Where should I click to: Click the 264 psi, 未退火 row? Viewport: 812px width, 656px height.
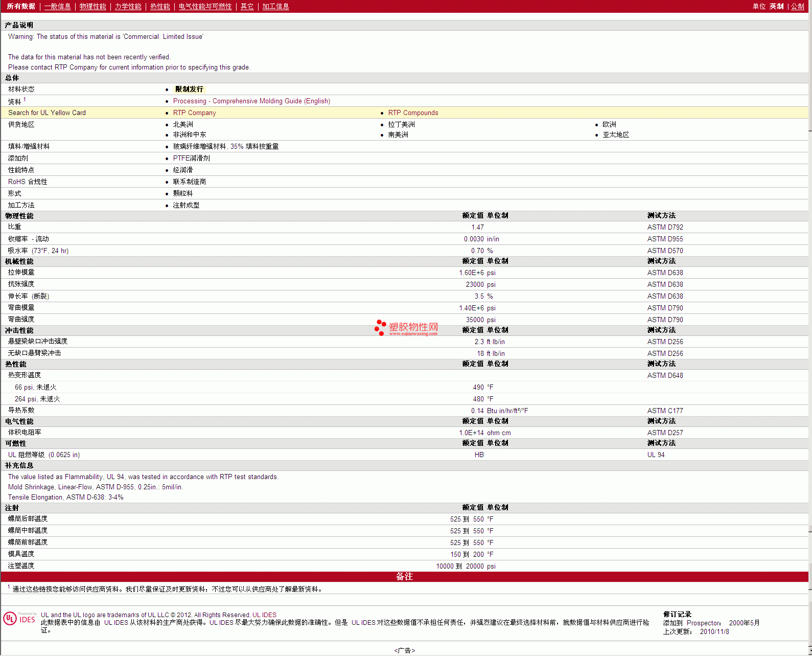(x=404, y=399)
